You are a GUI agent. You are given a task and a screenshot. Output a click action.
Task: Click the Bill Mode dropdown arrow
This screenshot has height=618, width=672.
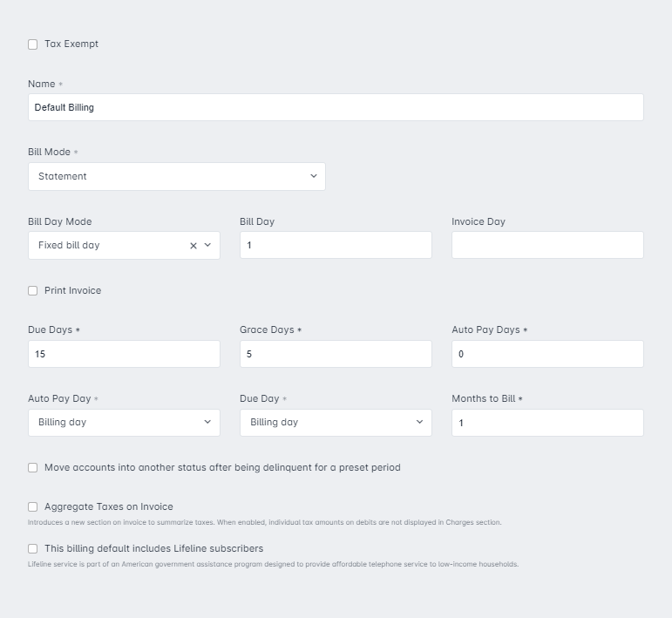click(314, 176)
